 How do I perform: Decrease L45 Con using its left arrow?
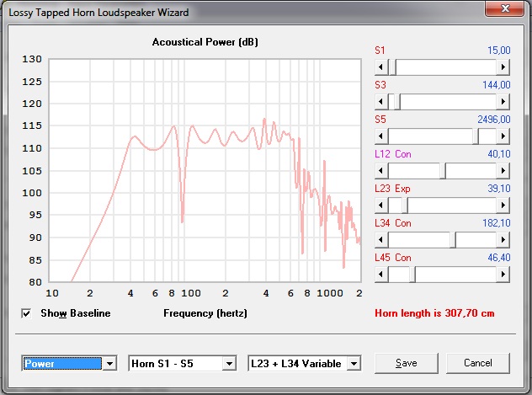pyautogui.click(x=381, y=275)
